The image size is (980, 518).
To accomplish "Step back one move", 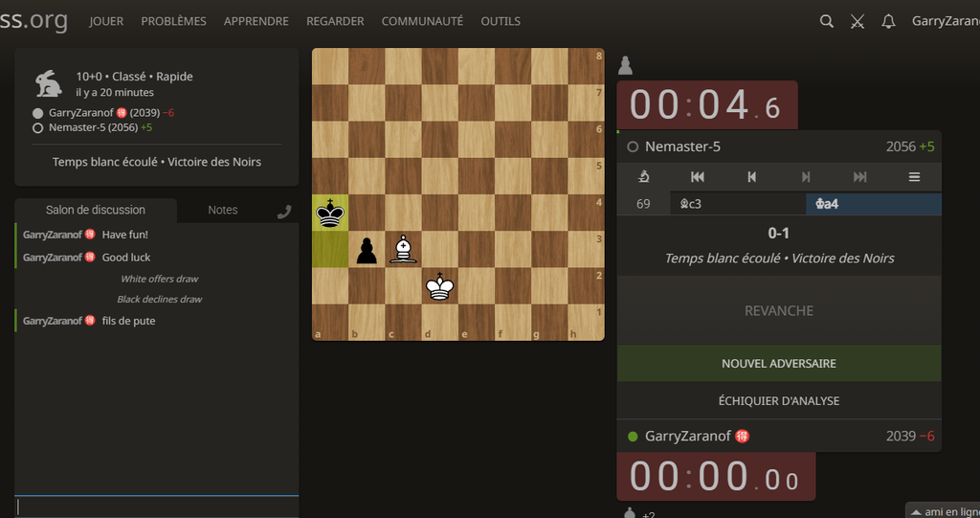I will click(752, 177).
